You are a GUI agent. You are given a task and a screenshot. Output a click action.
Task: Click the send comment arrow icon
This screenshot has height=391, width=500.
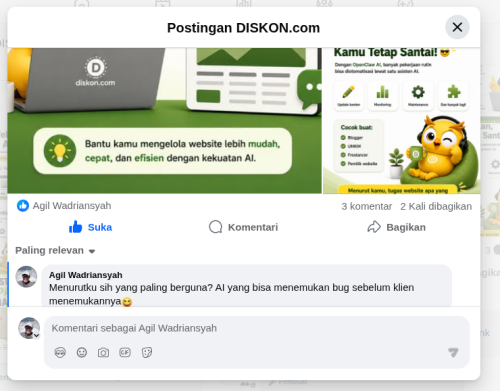pyautogui.click(x=453, y=352)
